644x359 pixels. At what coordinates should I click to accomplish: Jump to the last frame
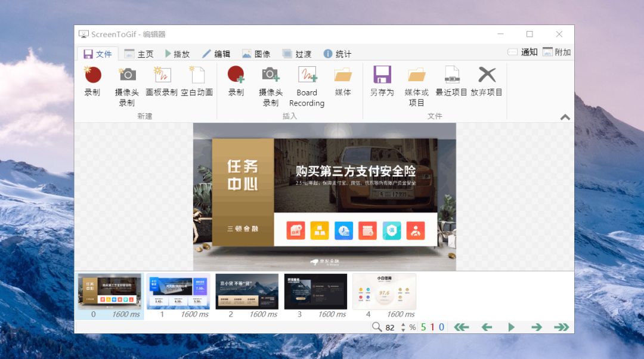(x=562, y=327)
